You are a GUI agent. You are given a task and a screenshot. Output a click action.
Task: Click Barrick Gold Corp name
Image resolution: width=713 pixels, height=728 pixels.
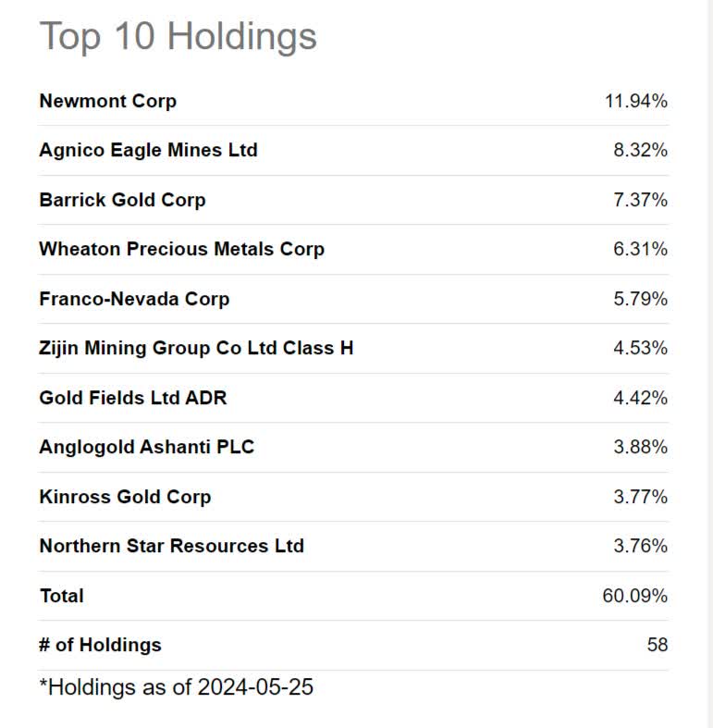pos(123,200)
